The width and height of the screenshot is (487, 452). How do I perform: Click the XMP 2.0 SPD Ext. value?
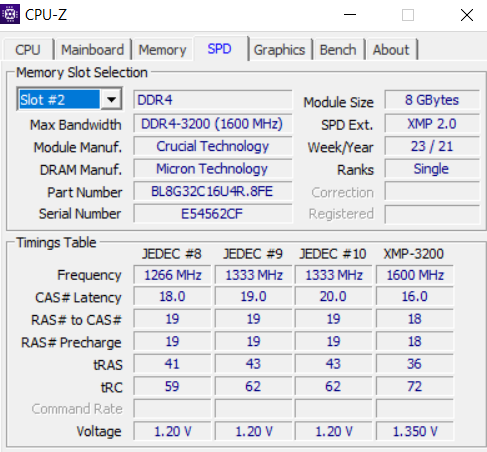pos(432,124)
